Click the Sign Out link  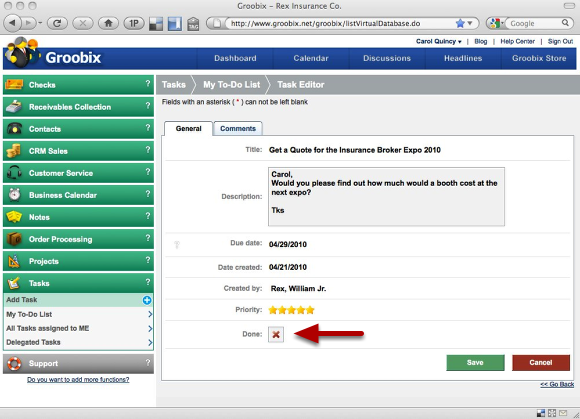tap(560, 41)
